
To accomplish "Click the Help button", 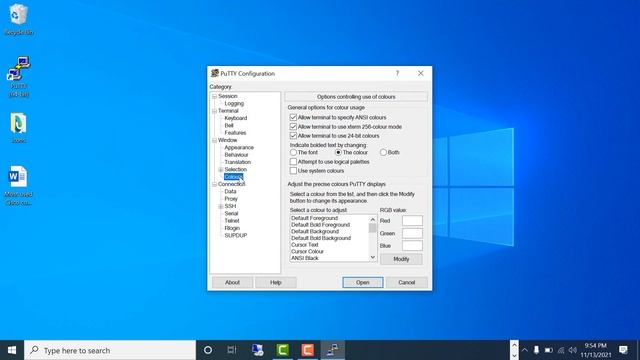I will coord(276,282).
